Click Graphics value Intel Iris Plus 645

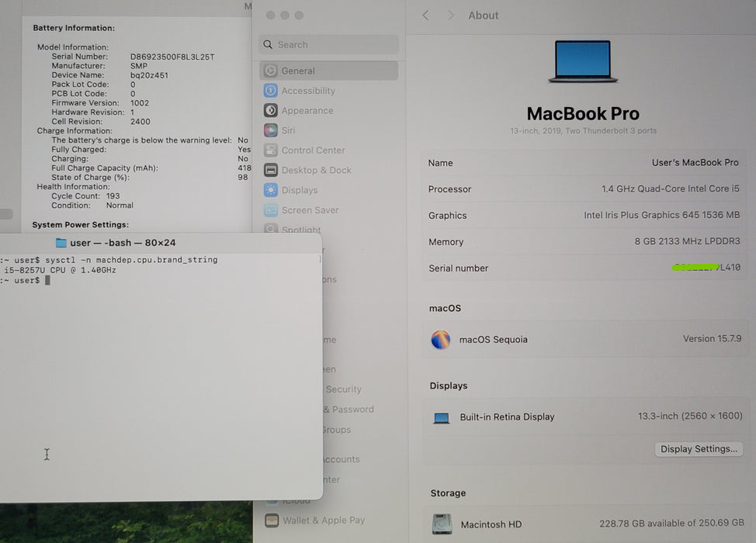661,215
